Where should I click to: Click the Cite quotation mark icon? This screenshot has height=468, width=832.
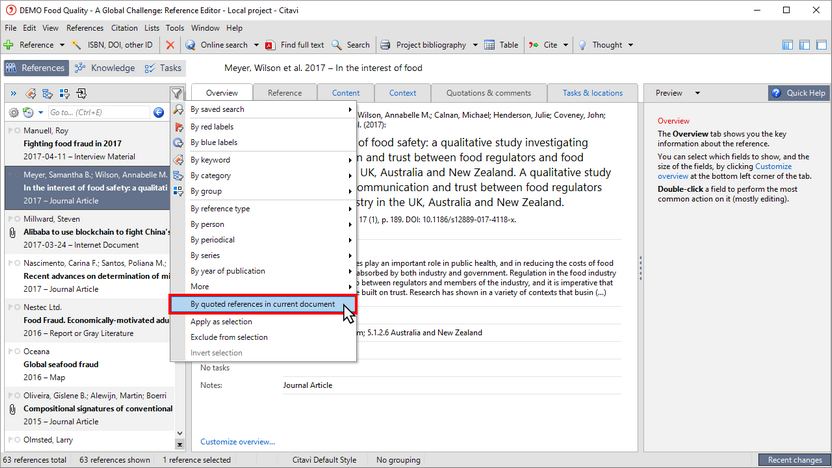point(533,45)
